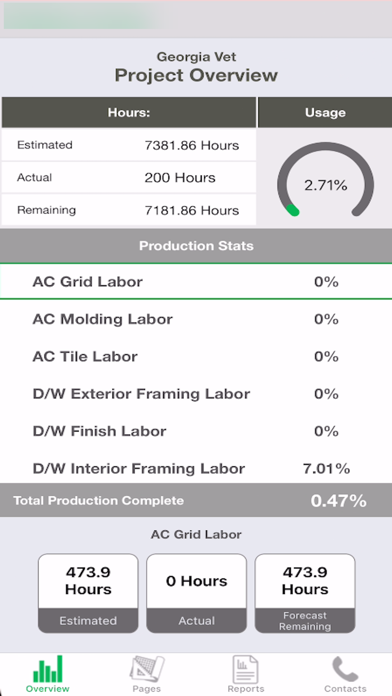392x696 pixels.
Task: Open the Pages blueprint icon
Action: point(147,669)
